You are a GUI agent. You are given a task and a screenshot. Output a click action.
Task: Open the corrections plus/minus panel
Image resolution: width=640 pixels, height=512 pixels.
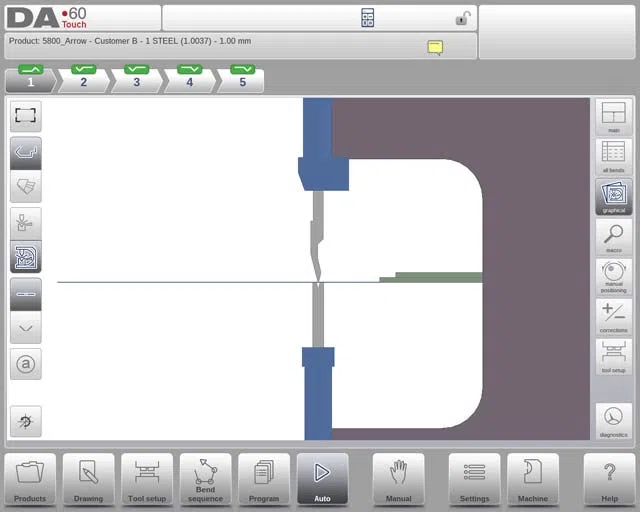pos(613,317)
